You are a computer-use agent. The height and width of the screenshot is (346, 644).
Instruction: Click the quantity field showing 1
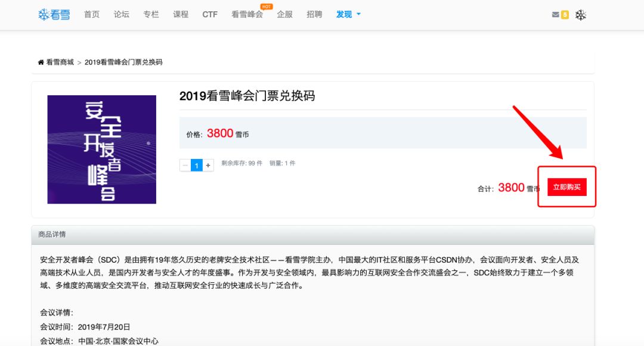tap(197, 165)
